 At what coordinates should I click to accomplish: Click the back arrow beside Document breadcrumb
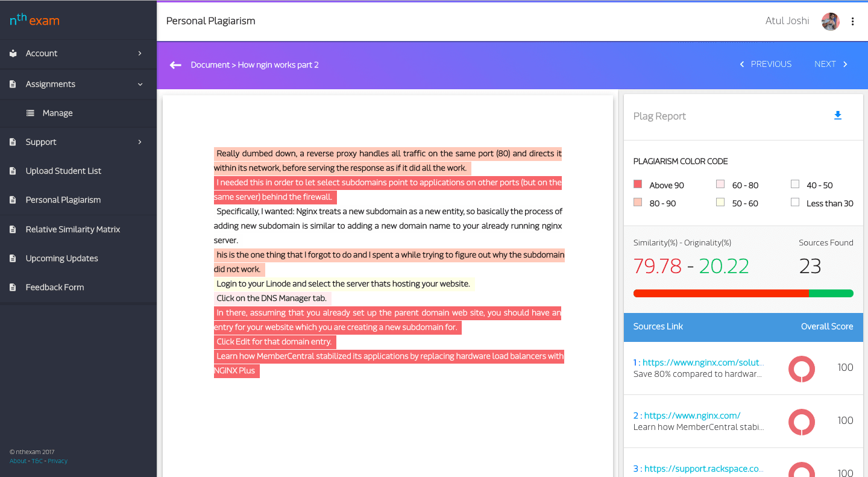[x=175, y=65]
